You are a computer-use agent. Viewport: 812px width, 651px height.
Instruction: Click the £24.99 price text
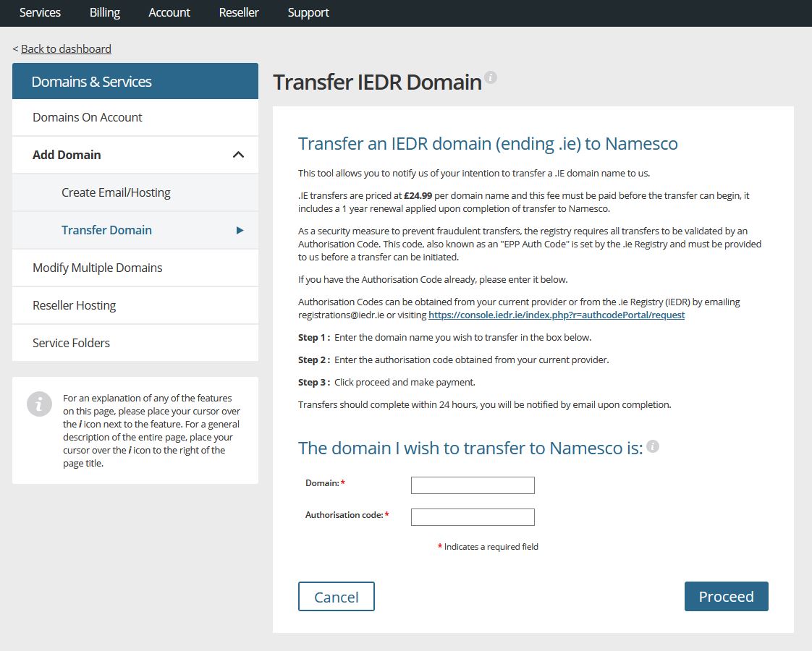click(418, 195)
